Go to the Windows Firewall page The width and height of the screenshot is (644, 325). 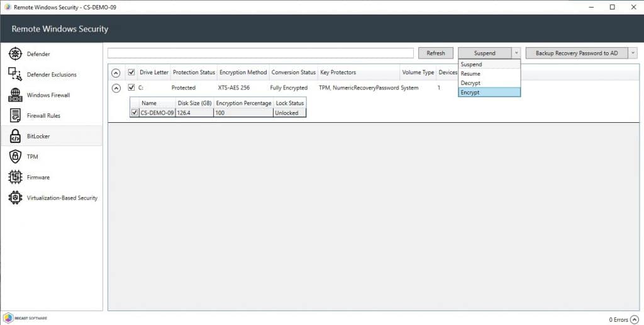click(48, 95)
